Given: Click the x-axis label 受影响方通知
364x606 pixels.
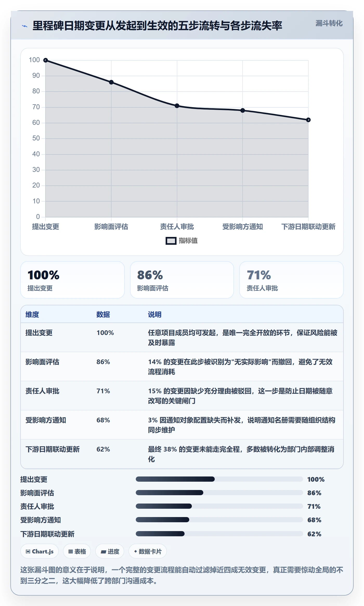Looking at the screenshot, I should (243, 227).
